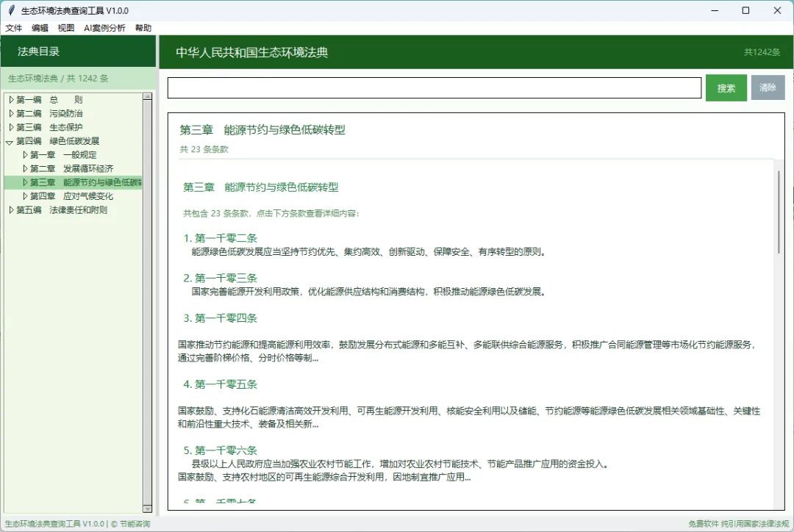Viewport: 794px width, 532px height.
Task: Click the 共 23 条条款 subtitle
Action: (x=204, y=149)
